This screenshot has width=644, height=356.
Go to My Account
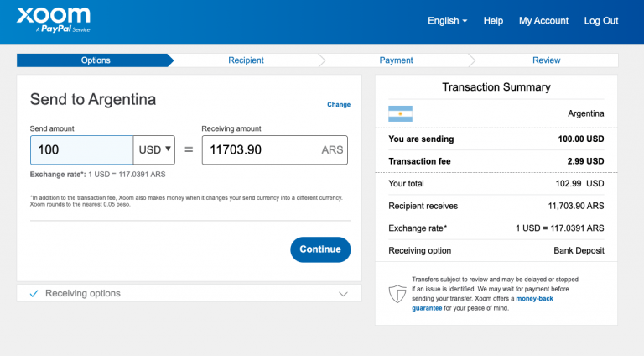coord(543,20)
